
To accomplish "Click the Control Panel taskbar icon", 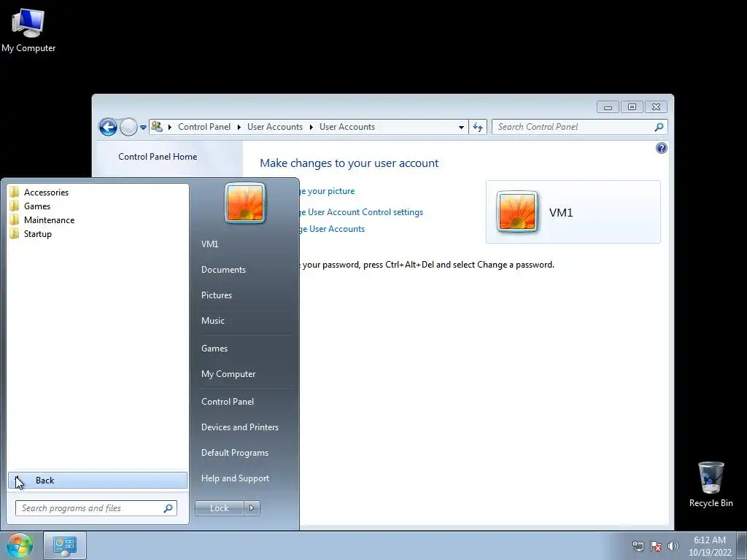I will tap(65, 545).
